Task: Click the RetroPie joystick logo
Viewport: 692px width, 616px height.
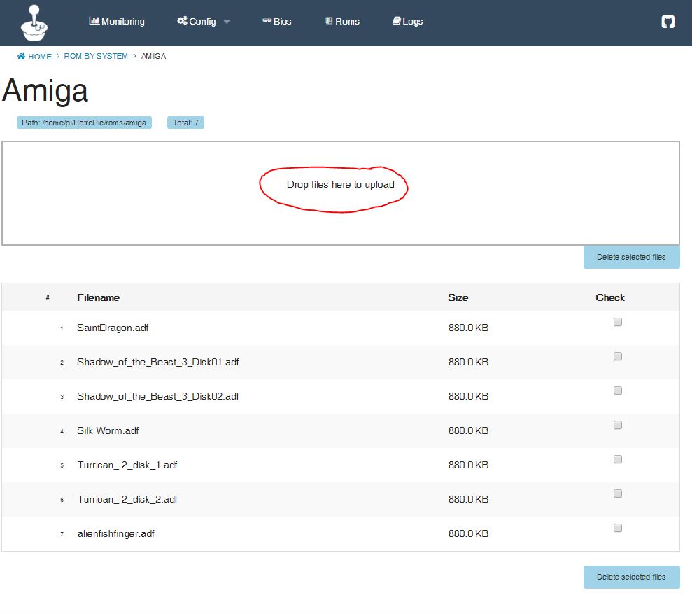Action: [x=34, y=22]
